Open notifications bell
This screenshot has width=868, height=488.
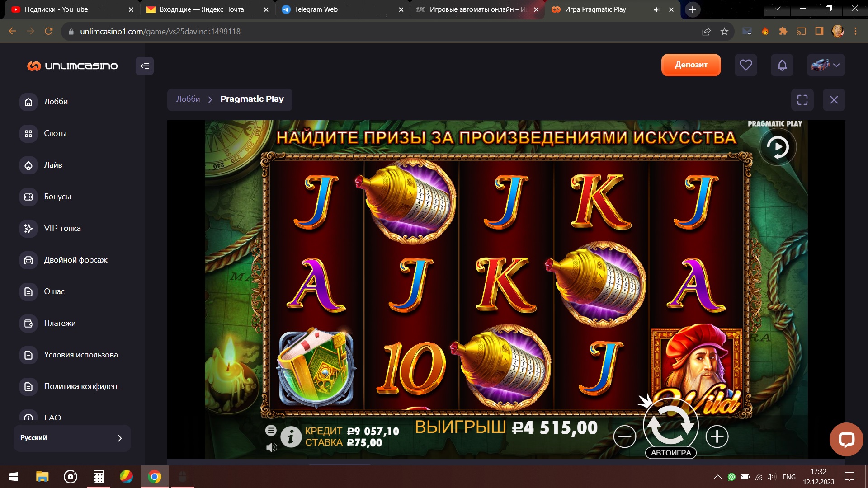pos(782,65)
